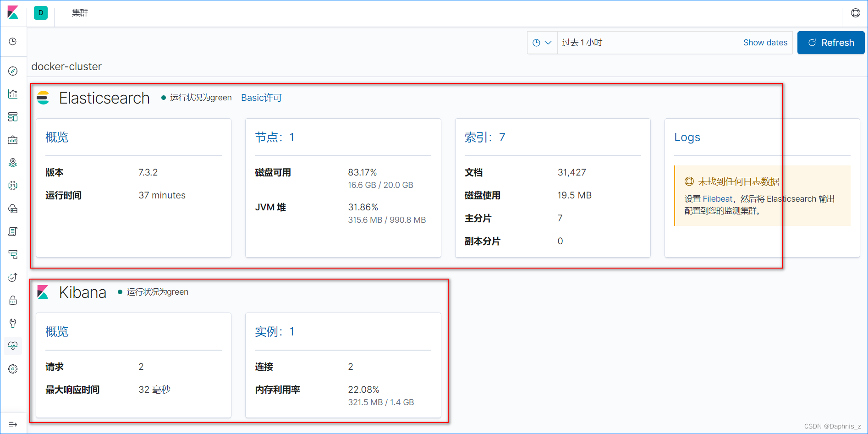The height and width of the screenshot is (434, 868).
Task: Click the Kibana logo in top-left corner
Action: (x=13, y=13)
